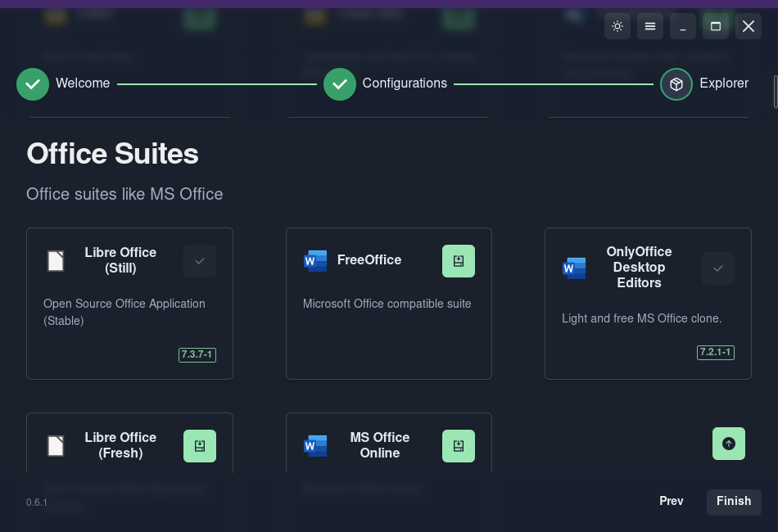Click the Office Suites heading
This screenshot has height=532, width=778.
coord(113,154)
